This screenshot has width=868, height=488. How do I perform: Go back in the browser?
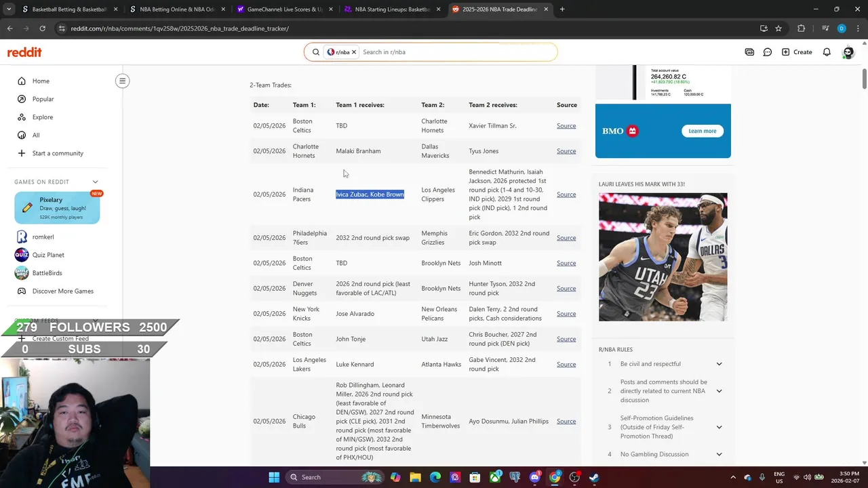pyautogui.click(x=9, y=28)
